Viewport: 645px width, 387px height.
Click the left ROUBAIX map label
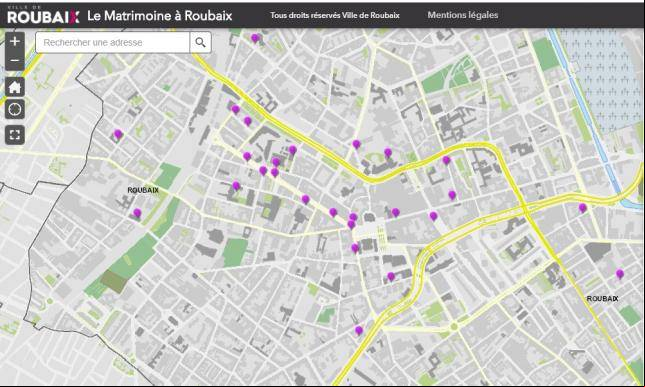coord(143,190)
